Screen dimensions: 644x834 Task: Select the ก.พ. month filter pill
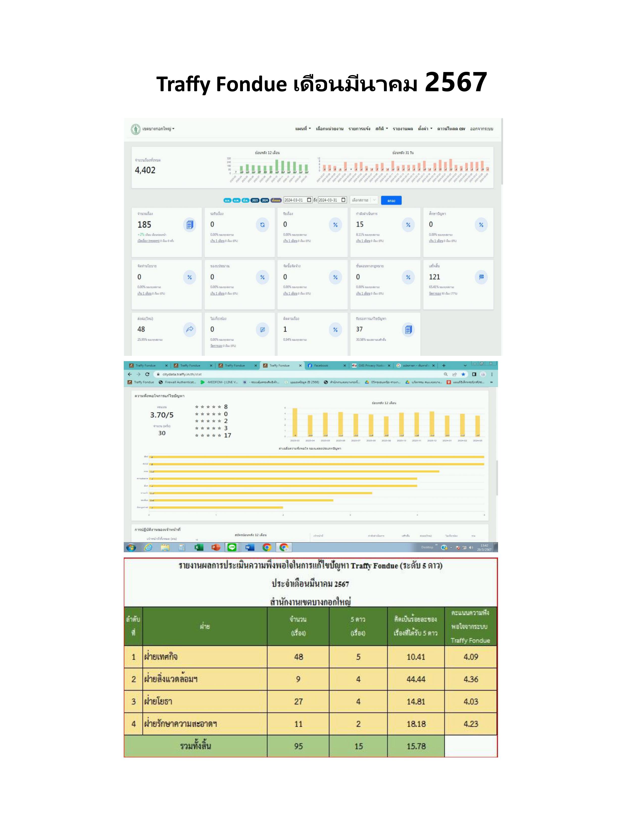237,200
